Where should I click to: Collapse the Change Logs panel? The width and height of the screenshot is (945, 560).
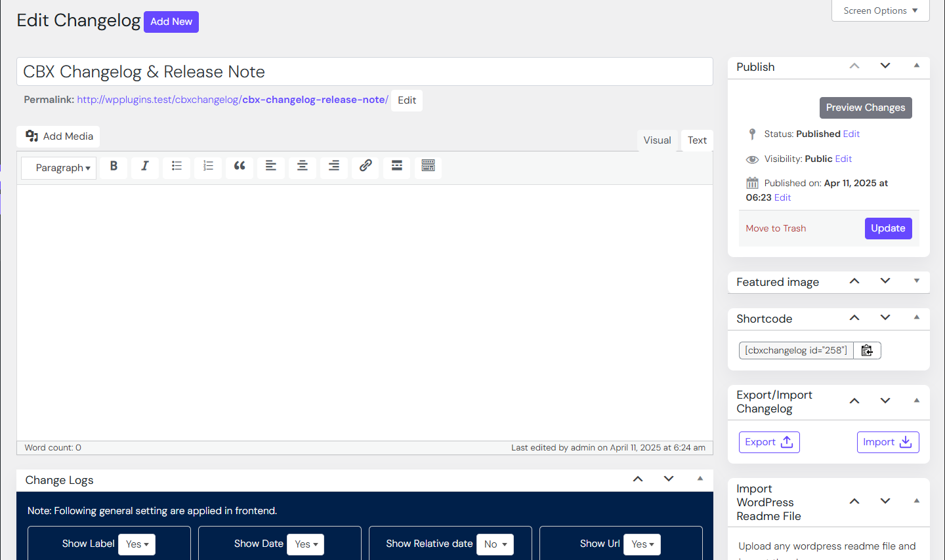tap(700, 479)
